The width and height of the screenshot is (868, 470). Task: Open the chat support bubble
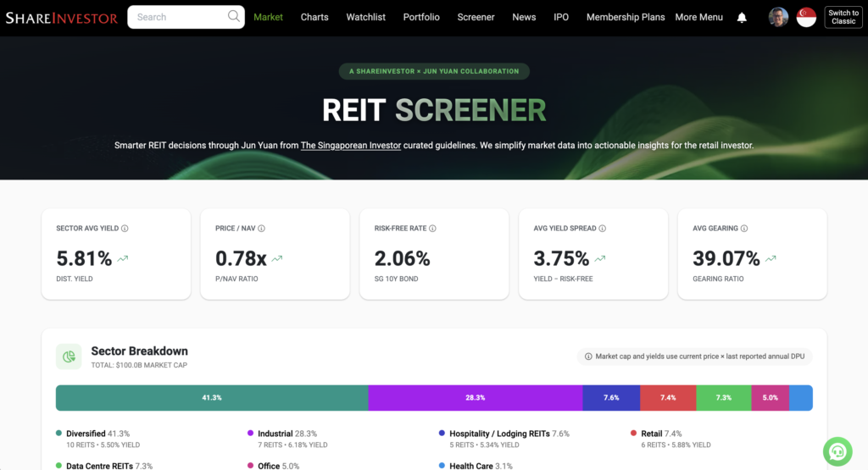(837, 451)
